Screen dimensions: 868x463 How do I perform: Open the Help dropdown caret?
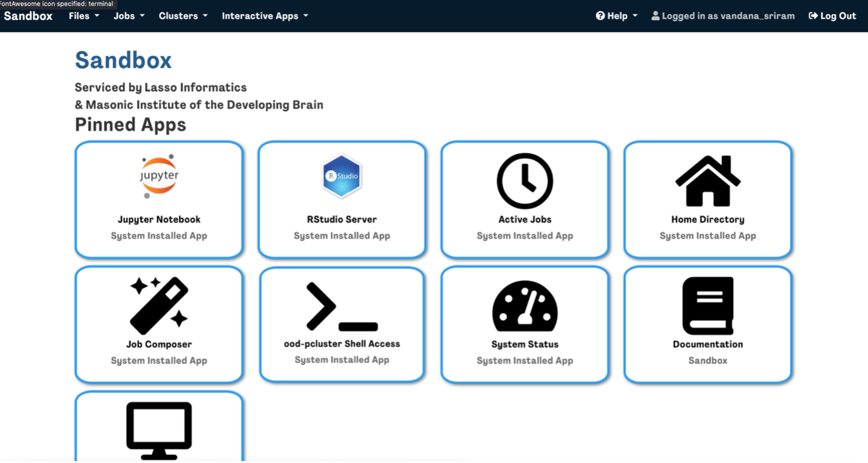click(x=635, y=16)
